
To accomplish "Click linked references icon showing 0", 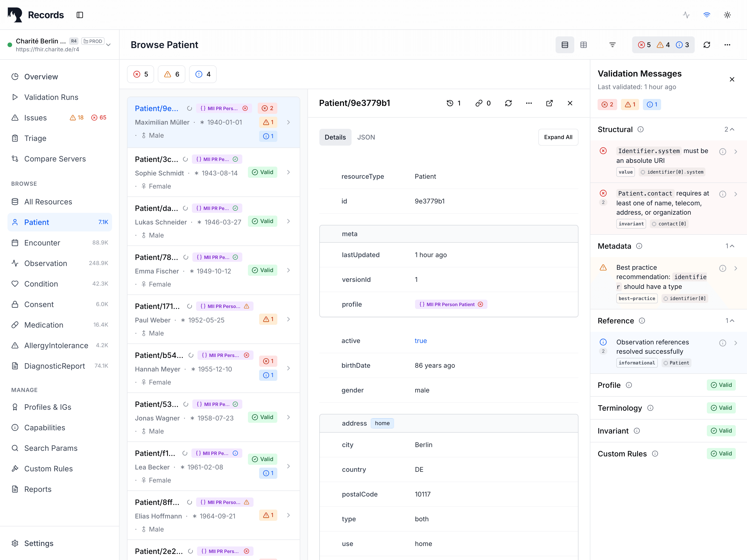I will [x=483, y=103].
